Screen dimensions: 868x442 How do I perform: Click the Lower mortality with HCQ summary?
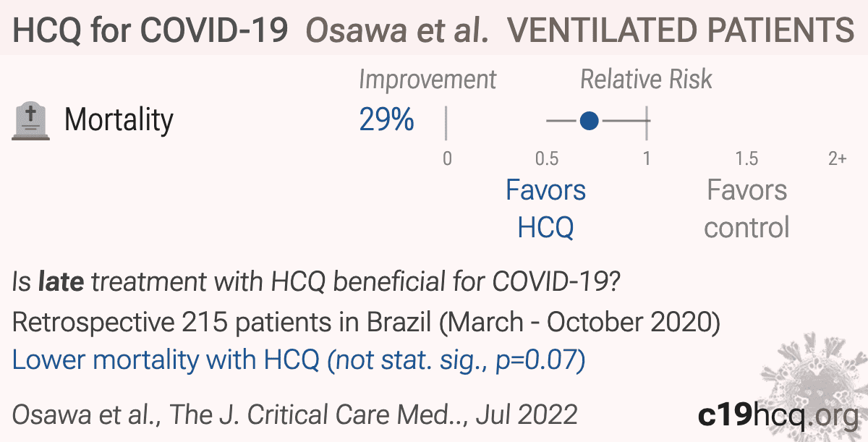[299, 360]
